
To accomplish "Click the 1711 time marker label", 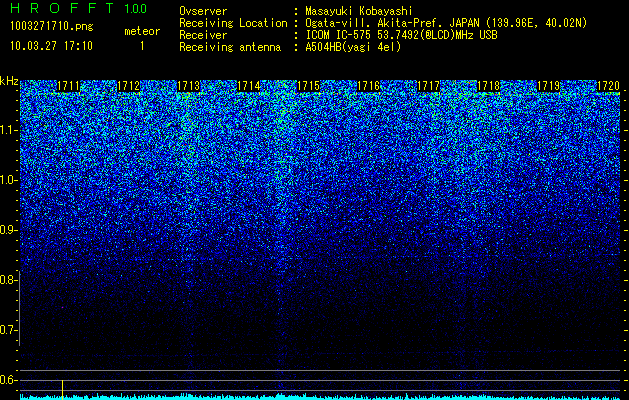I will click(x=69, y=86).
